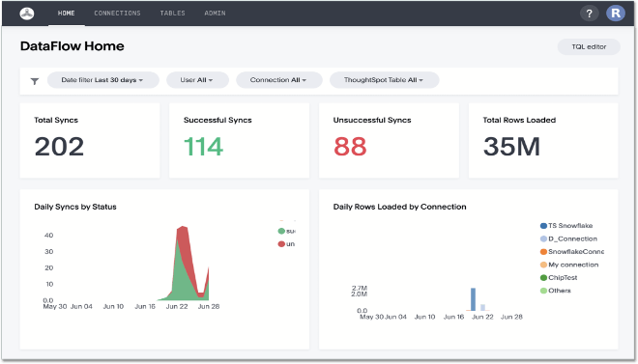Toggle ChipTest legend entry

pos(559,278)
